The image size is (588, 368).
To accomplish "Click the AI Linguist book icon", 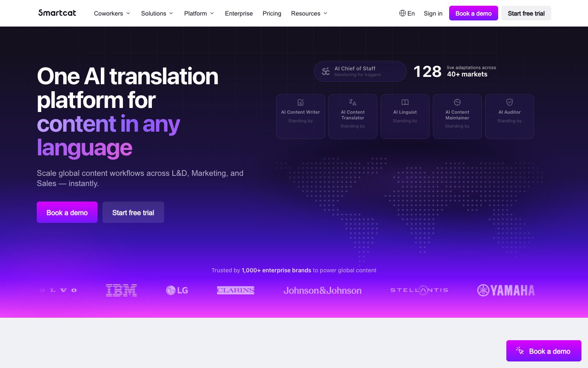I will [405, 102].
